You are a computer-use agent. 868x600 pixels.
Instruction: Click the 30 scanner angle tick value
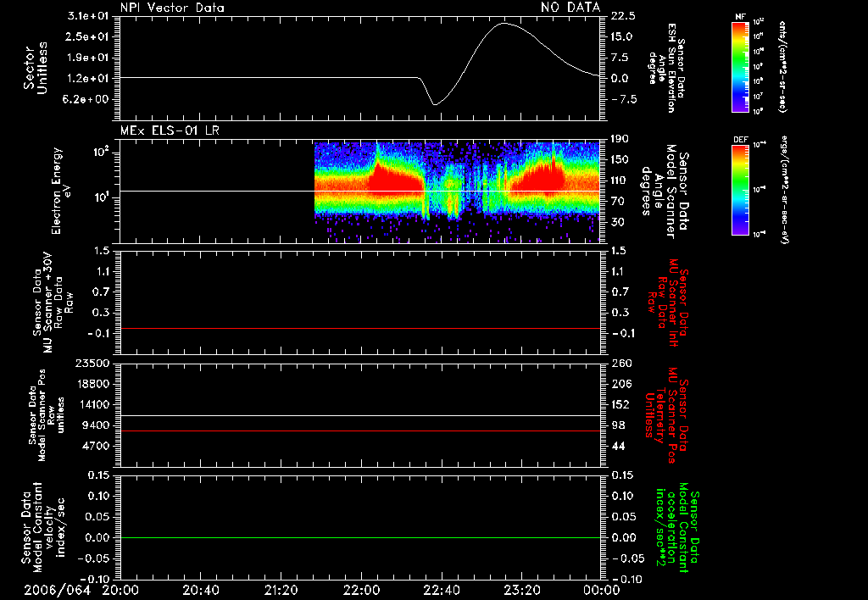click(618, 223)
